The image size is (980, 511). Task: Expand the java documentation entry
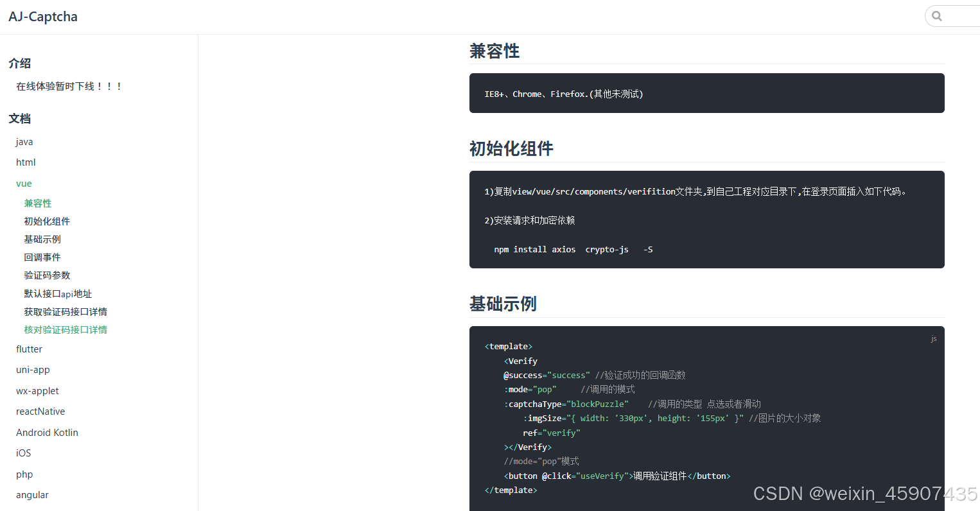pyautogui.click(x=24, y=141)
